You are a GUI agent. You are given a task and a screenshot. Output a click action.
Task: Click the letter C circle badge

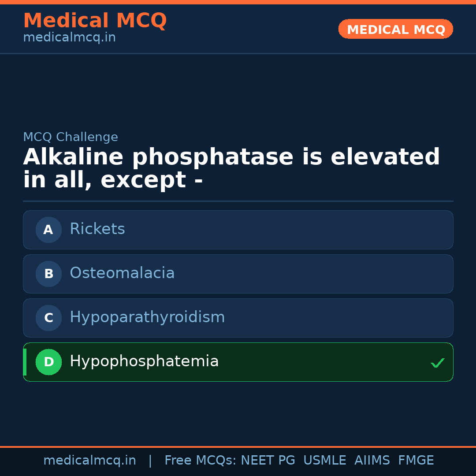pyautogui.click(x=48, y=318)
